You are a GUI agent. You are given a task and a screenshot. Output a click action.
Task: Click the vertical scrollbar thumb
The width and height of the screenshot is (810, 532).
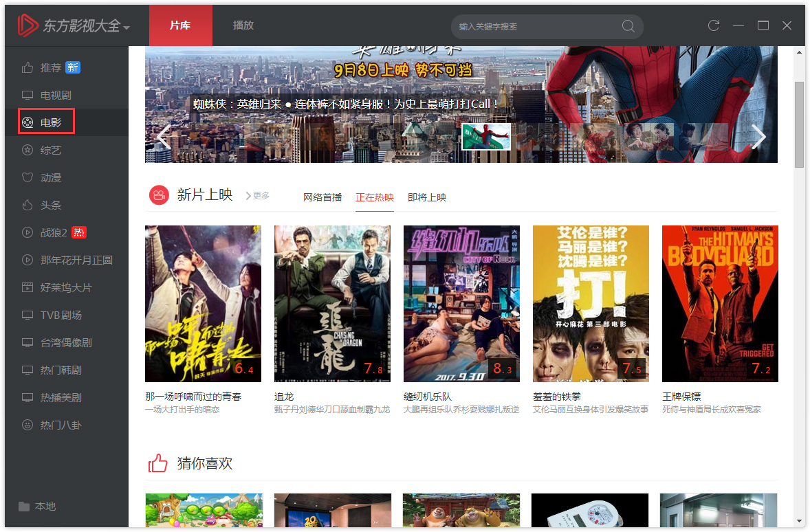click(800, 124)
